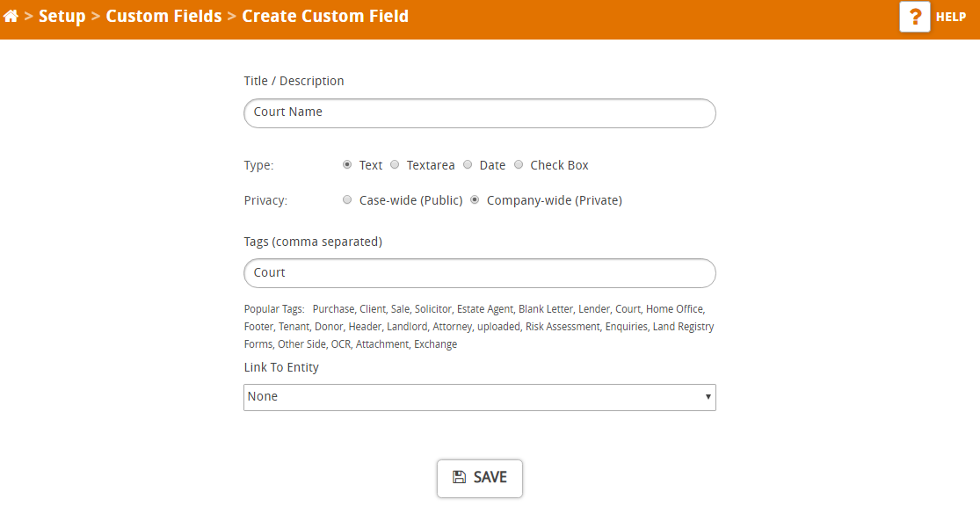The width and height of the screenshot is (980, 506).
Task: Click the dropdown arrow on Link To Entity
Action: point(708,397)
